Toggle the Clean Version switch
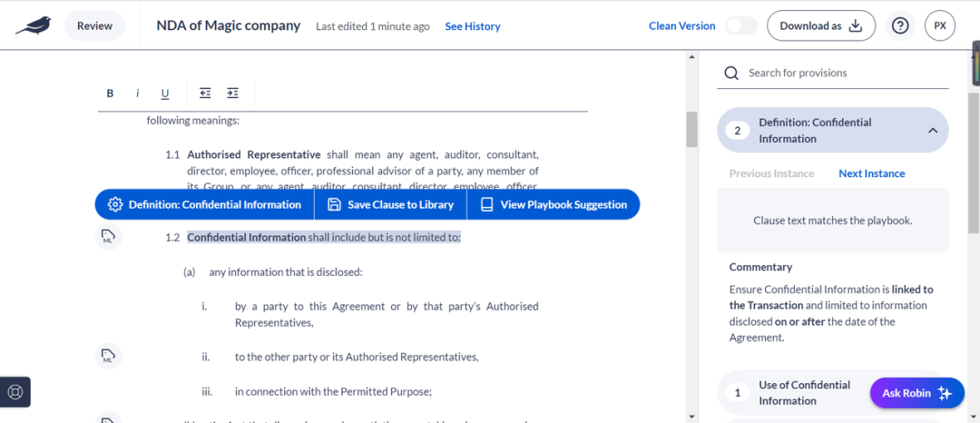 (741, 25)
